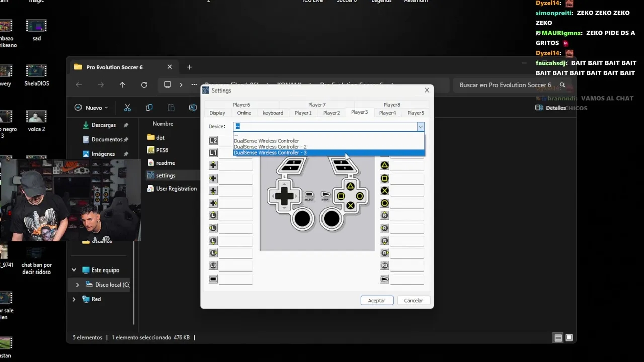Image resolution: width=644 pixels, height=362 pixels.
Task: Click the mapping field next to L3
Action: click(235, 266)
